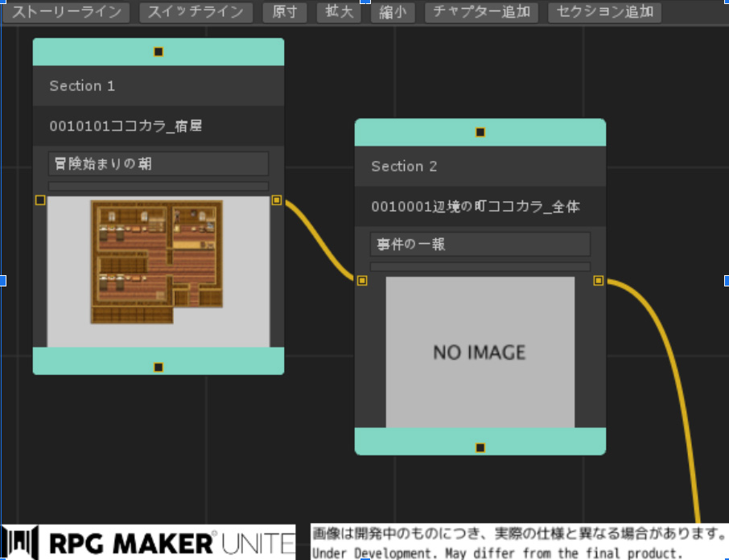The image size is (729, 560).
Task: Click Section 2 top connector port
Action: coord(480,132)
